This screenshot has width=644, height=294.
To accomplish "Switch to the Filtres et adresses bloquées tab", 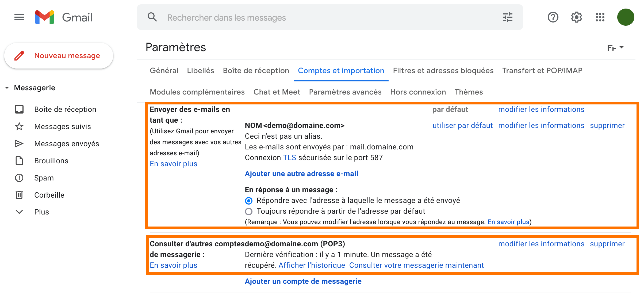I will [443, 70].
